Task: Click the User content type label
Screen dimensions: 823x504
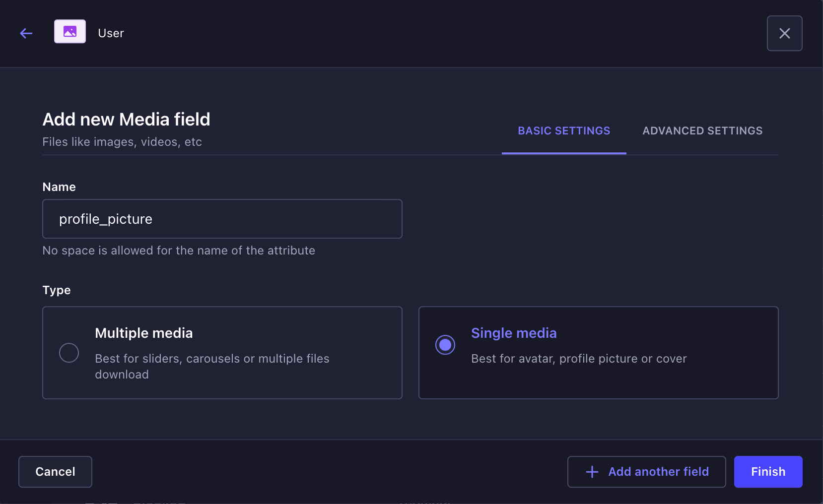Action: tap(111, 33)
